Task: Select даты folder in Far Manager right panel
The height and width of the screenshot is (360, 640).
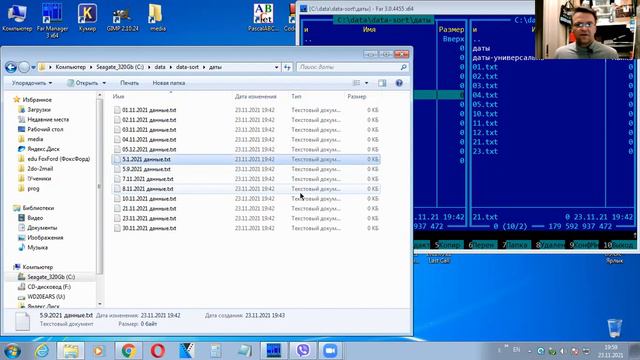Action: click(481, 48)
